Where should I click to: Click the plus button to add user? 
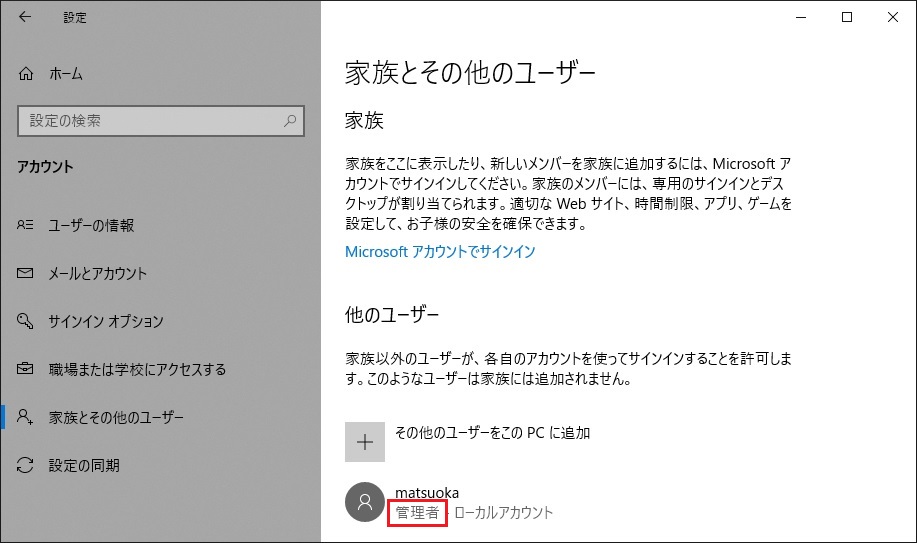[x=365, y=442]
